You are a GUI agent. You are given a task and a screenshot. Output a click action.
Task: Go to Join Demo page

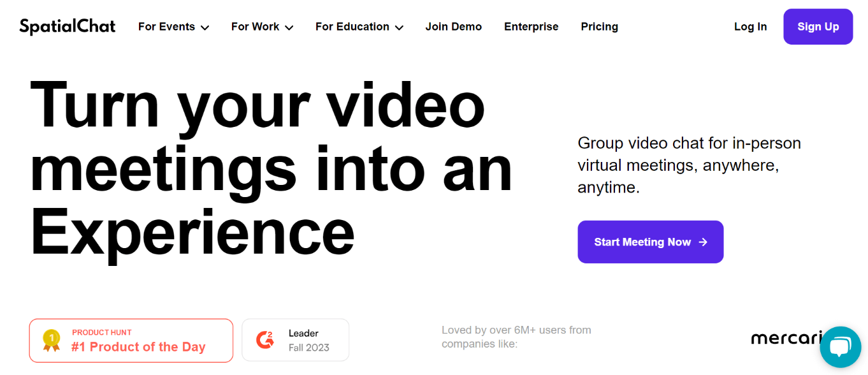(454, 27)
